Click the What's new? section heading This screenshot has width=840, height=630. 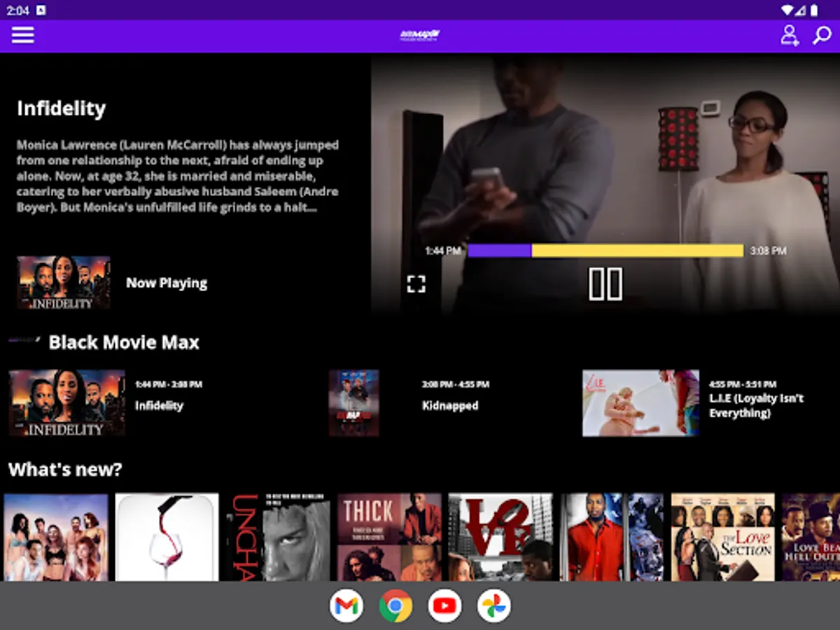(65, 469)
